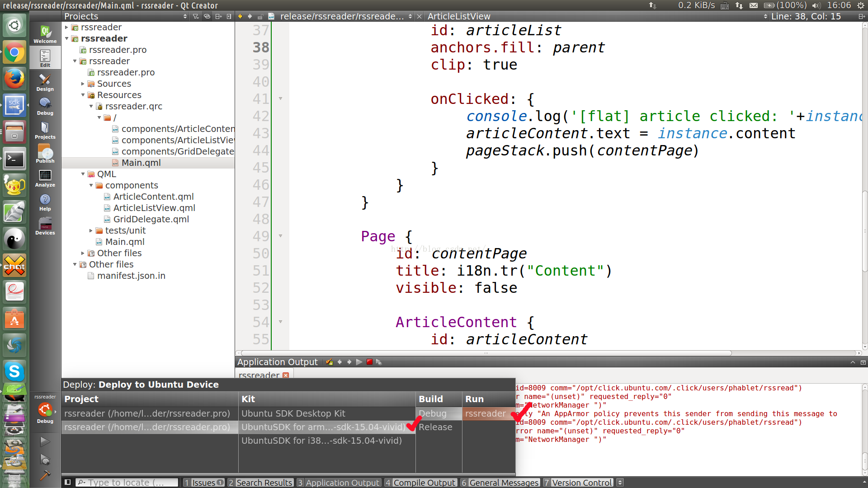Toggle the left sidebar visibility button
The width and height of the screenshot is (868, 488).
pyautogui.click(x=67, y=482)
